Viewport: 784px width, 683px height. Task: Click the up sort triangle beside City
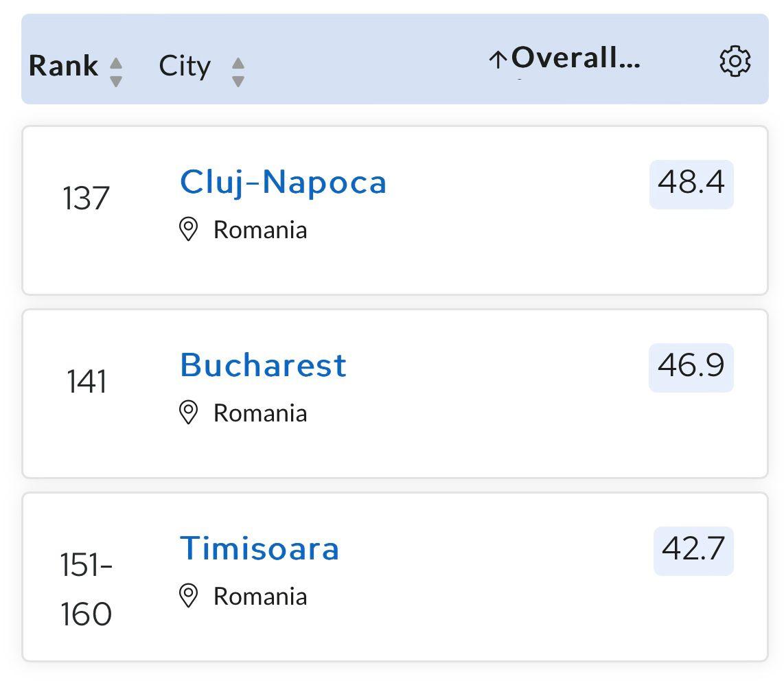(238, 58)
